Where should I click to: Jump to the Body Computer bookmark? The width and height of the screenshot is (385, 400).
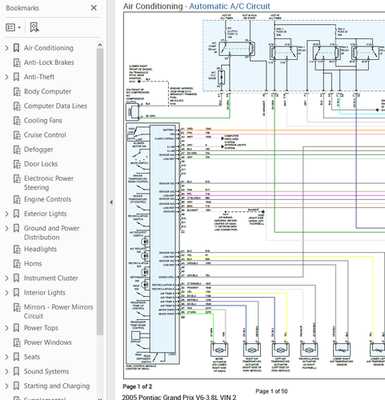(48, 91)
